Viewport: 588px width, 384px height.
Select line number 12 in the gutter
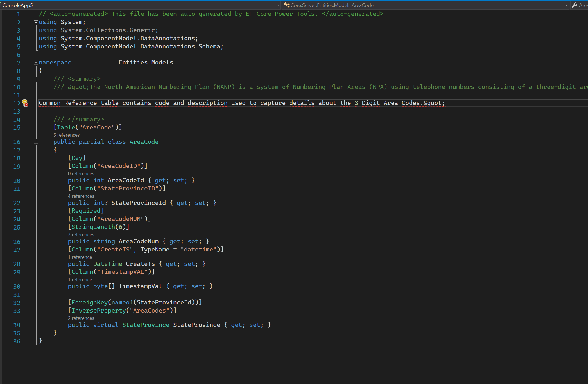[x=16, y=104]
